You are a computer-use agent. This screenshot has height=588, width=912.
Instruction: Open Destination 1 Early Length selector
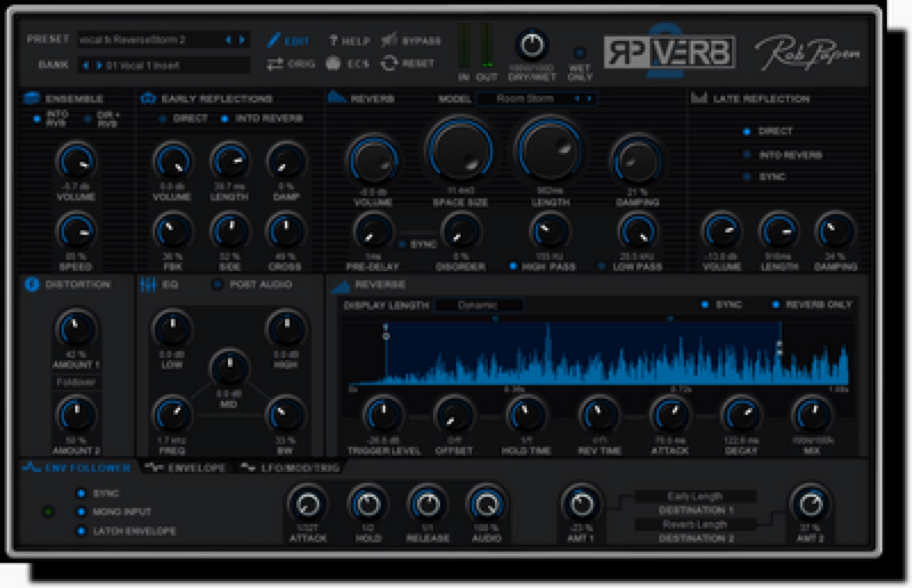(x=695, y=496)
